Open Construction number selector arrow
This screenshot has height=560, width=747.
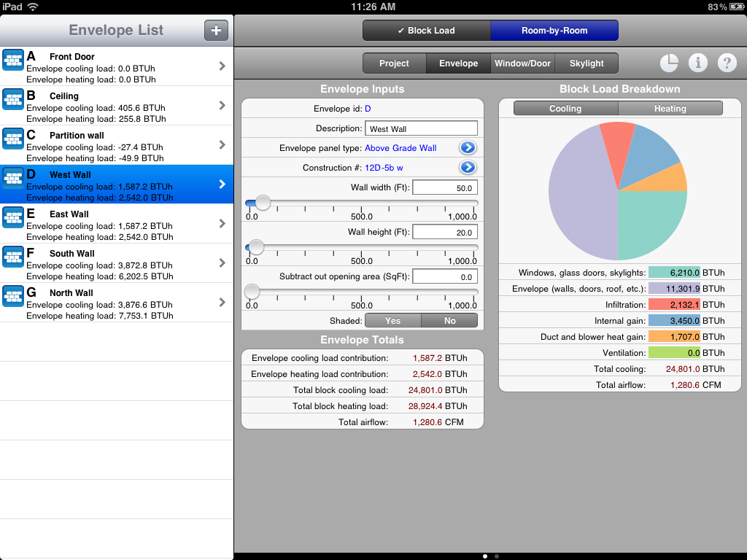click(468, 168)
